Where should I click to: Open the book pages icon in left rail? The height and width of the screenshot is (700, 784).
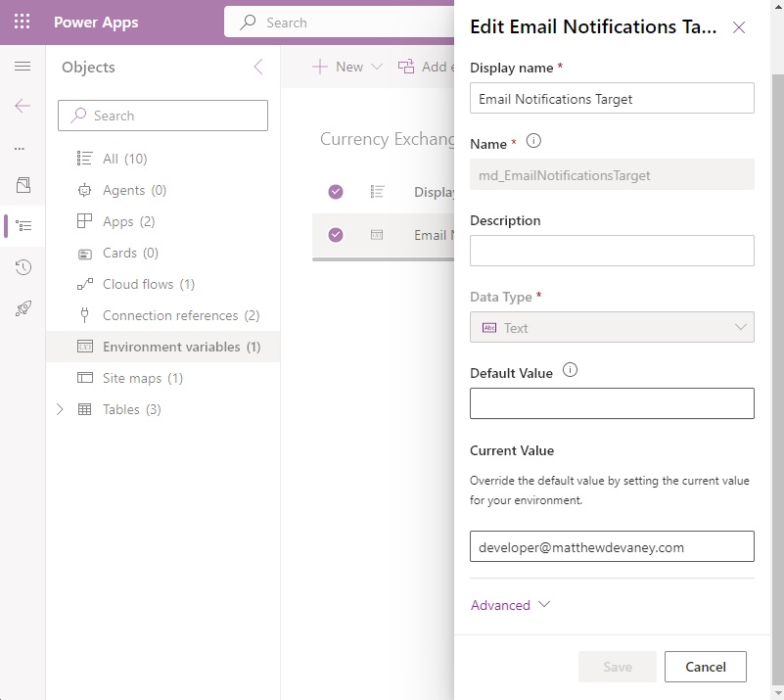point(23,185)
